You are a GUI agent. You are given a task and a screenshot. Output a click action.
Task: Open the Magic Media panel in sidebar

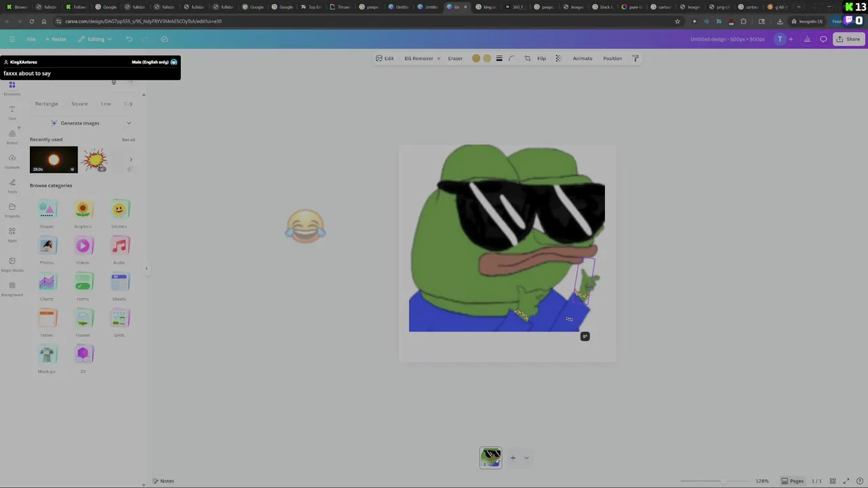point(12,264)
